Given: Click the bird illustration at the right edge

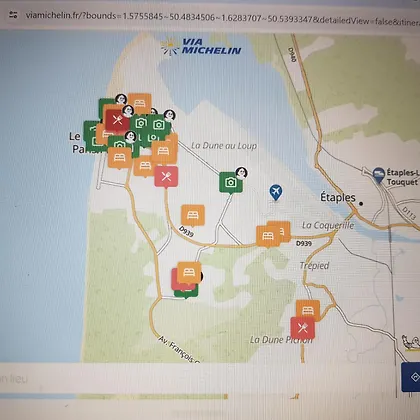Looking at the screenshot, I should coord(411,342).
